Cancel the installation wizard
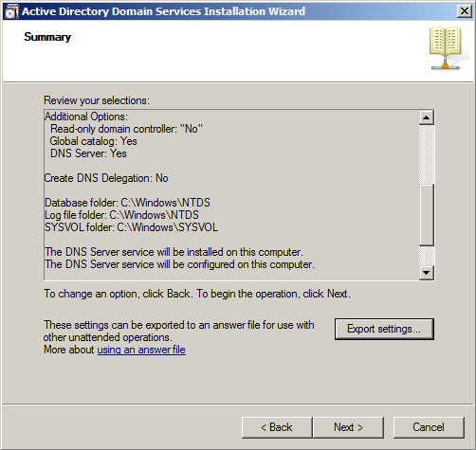The height and width of the screenshot is (450, 476). pos(429,427)
